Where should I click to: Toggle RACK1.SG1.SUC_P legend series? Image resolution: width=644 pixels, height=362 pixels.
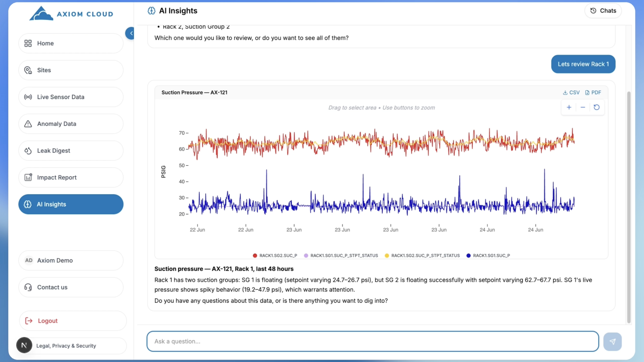tap(488, 256)
